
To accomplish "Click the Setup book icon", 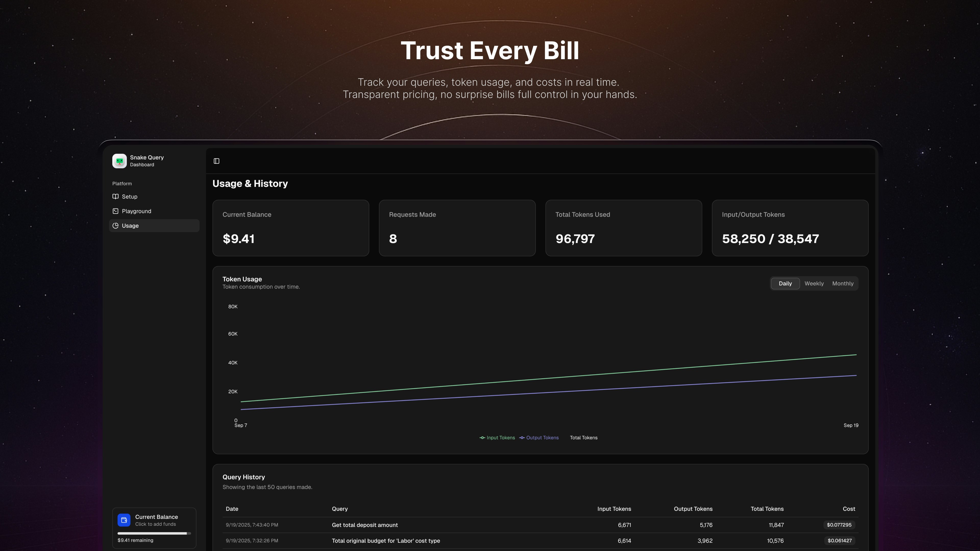I will coord(116,197).
